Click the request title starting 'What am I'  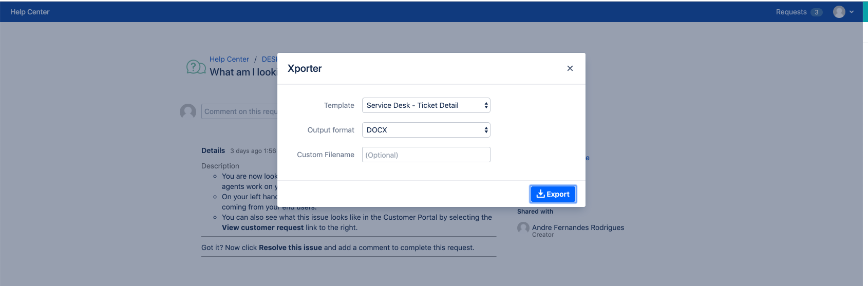pyautogui.click(x=243, y=72)
